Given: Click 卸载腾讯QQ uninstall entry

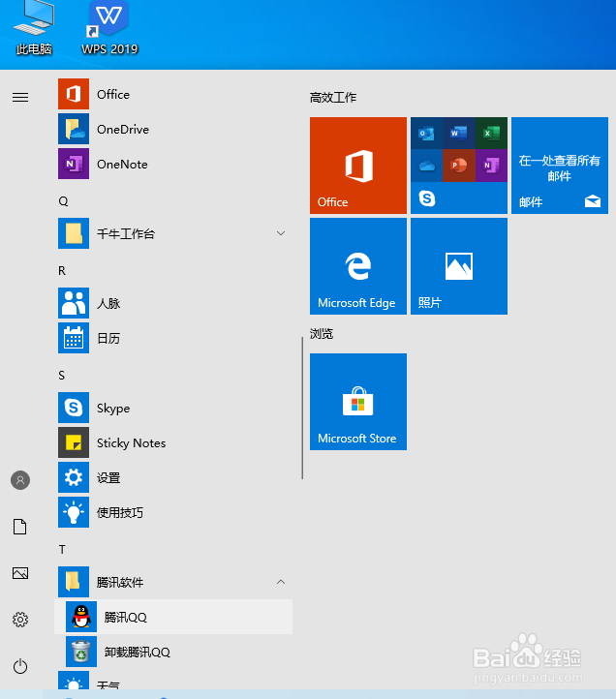Looking at the screenshot, I should [x=174, y=652].
